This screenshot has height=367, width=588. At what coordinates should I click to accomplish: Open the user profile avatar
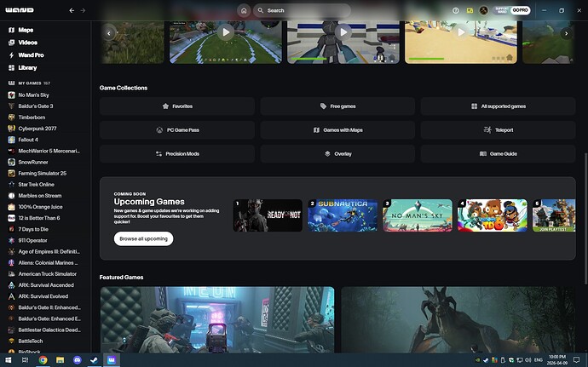click(x=484, y=10)
